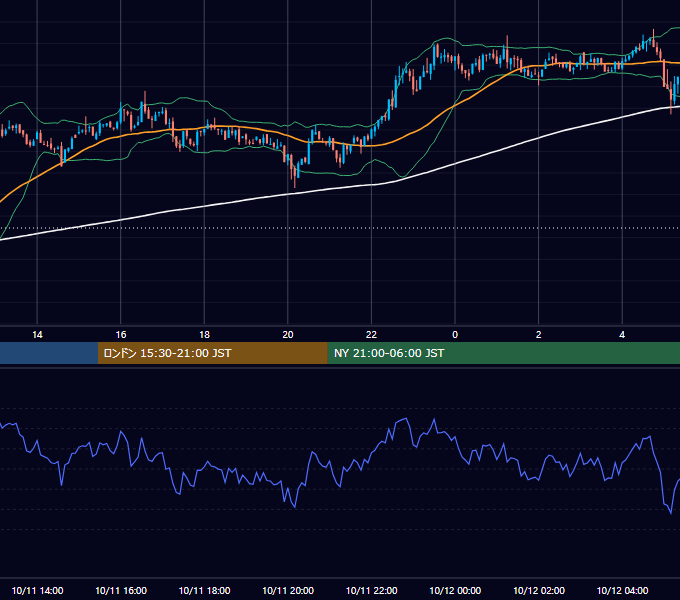Click the 22 hour axis label
680x600 pixels.
point(371,335)
